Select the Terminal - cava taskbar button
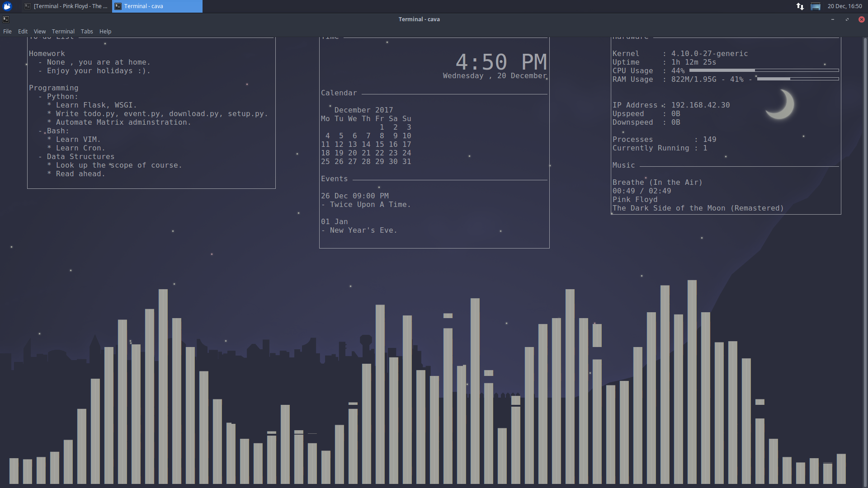Image resolution: width=868 pixels, height=488 pixels. [x=157, y=6]
